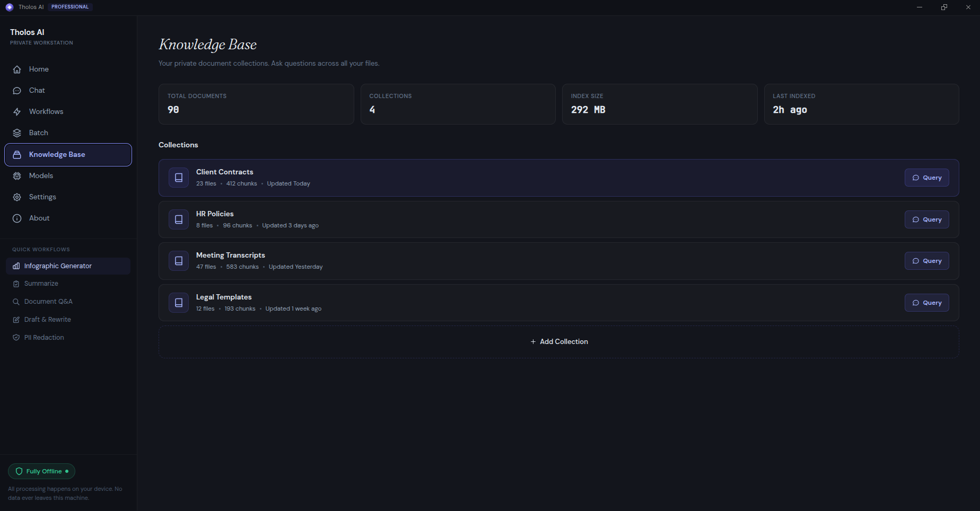980x511 pixels.
Task: Click the PRIVATE WORKSTATION subtitle
Action: coord(41,43)
